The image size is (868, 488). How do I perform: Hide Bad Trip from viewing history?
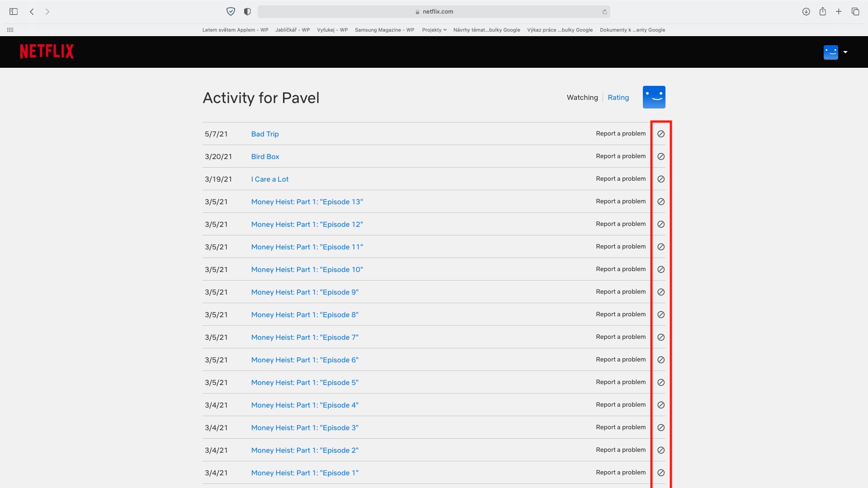tap(660, 134)
